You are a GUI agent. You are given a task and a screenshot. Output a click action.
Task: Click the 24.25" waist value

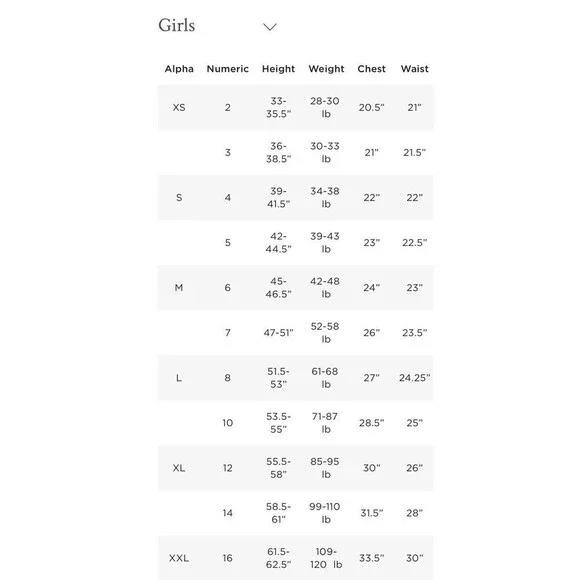point(415,378)
